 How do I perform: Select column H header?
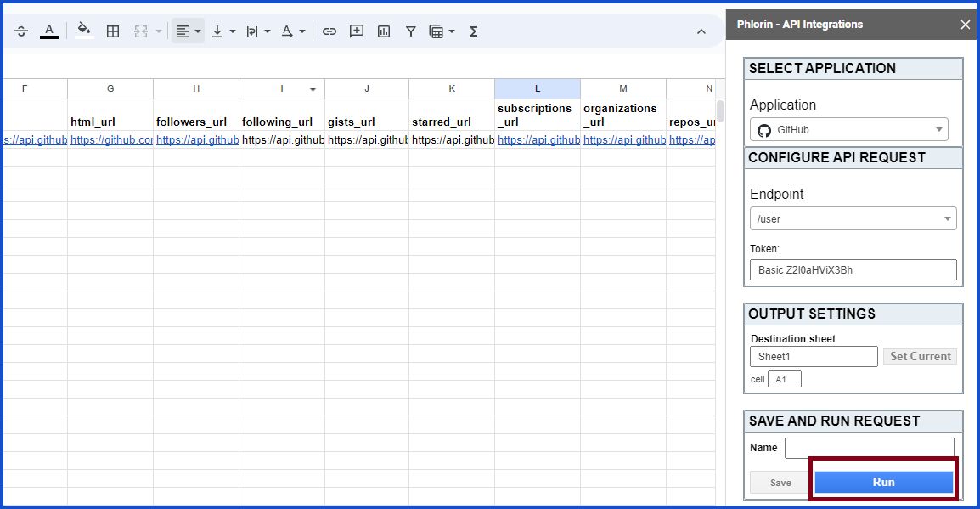coord(196,88)
